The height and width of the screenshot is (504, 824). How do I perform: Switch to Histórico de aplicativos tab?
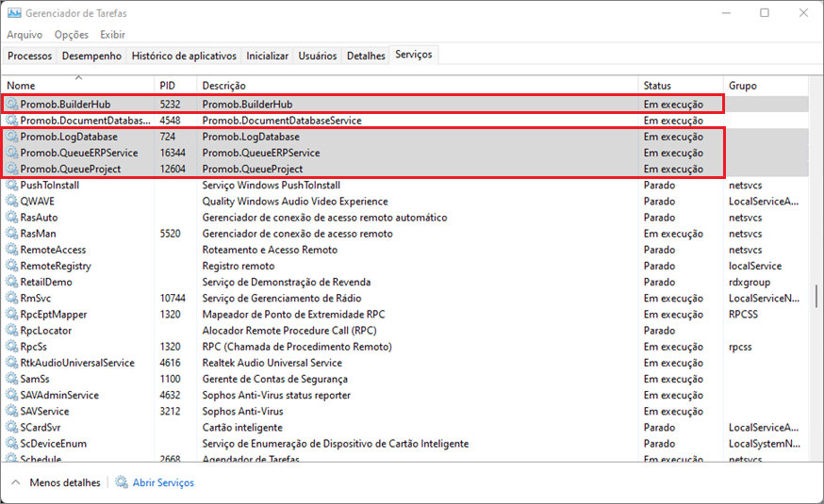[184, 56]
